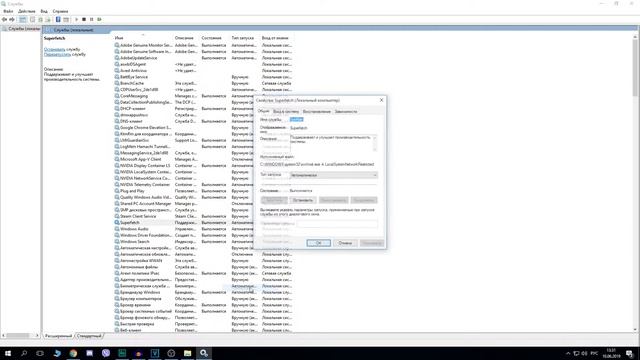Click the console tree horizontal scrollbar
Screen dimensions: 640x360
click(20, 336)
